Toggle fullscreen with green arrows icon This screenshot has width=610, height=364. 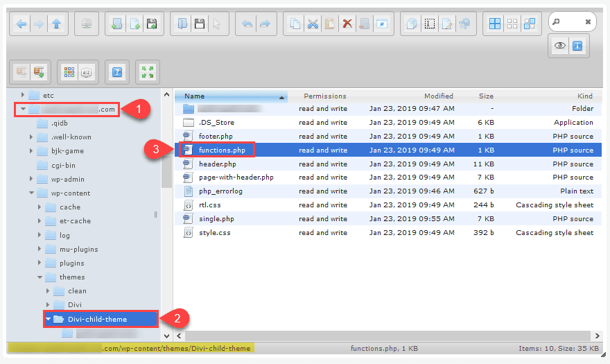[148, 71]
